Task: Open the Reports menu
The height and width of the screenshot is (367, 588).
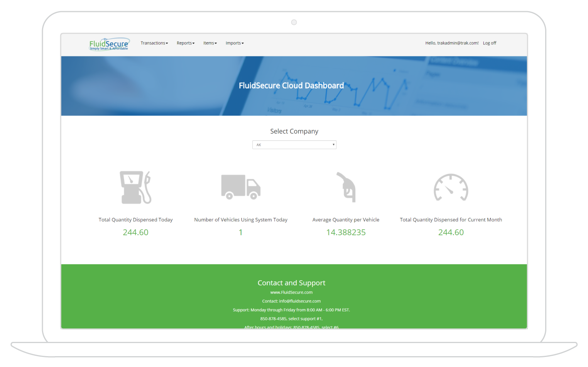Action: tap(186, 43)
